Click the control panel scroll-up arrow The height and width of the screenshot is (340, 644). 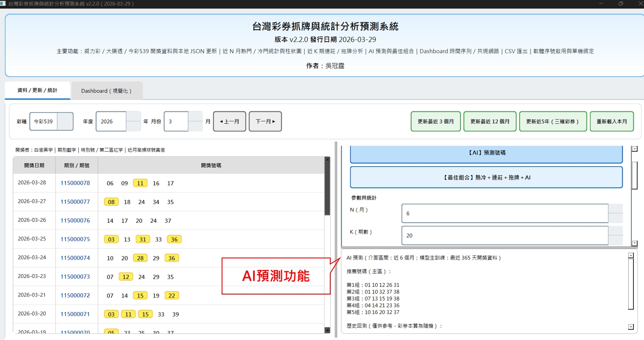(x=635, y=149)
